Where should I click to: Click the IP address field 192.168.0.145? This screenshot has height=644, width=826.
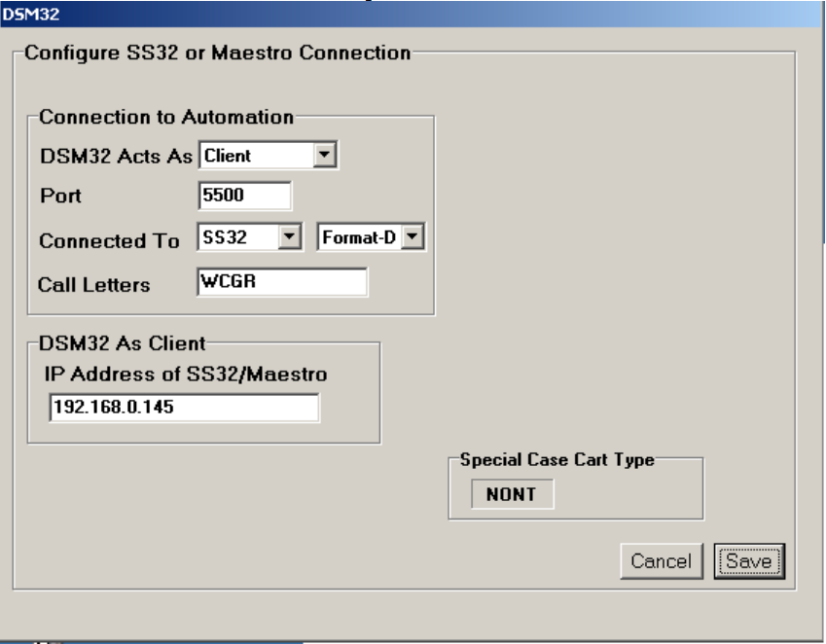pyautogui.click(x=183, y=409)
